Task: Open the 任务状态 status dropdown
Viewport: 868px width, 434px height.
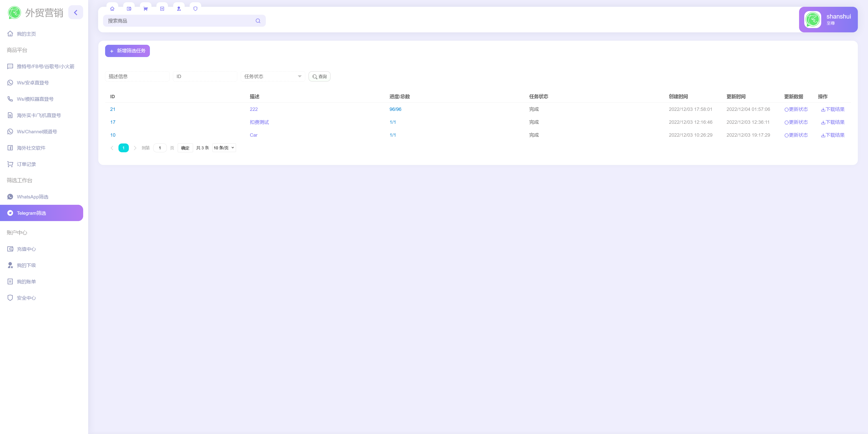Action: 272,76
